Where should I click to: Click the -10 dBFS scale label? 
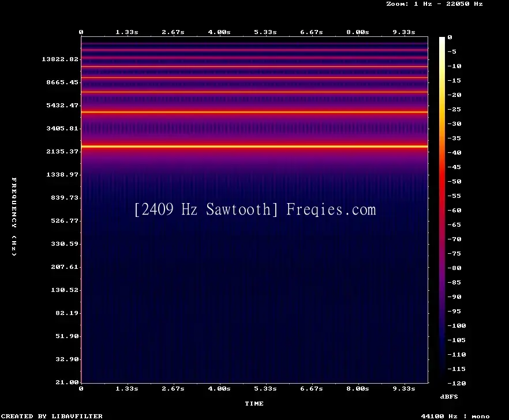point(454,66)
